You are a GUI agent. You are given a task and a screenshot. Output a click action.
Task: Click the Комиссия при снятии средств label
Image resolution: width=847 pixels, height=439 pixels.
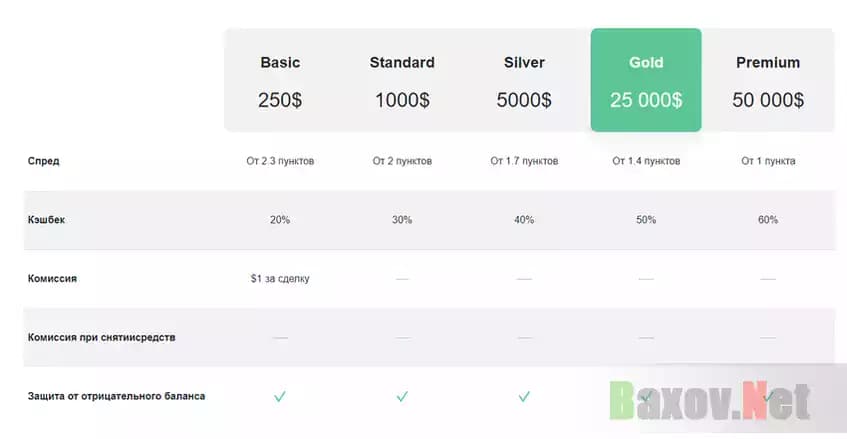pos(101,337)
